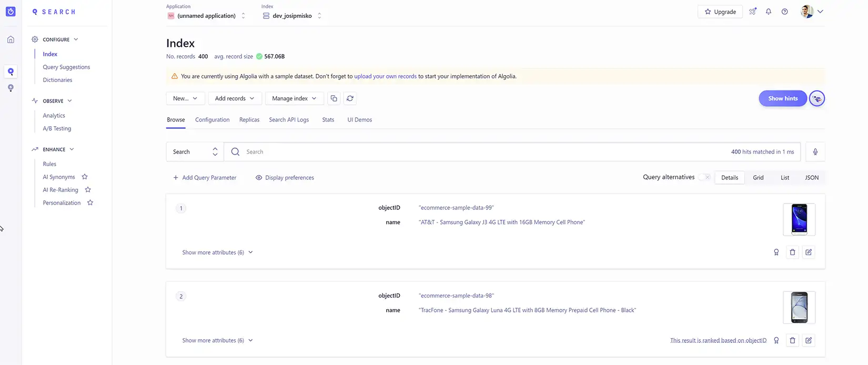Select the Browse tab

click(x=176, y=120)
